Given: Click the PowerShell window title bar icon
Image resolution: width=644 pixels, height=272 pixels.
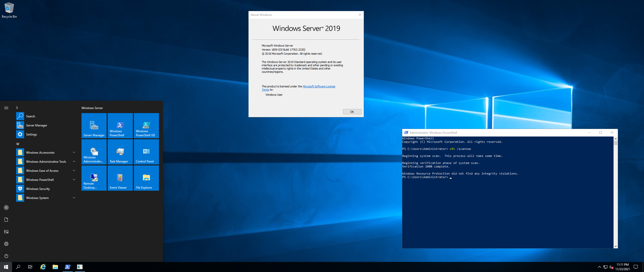Looking at the screenshot, I should [x=406, y=132].
